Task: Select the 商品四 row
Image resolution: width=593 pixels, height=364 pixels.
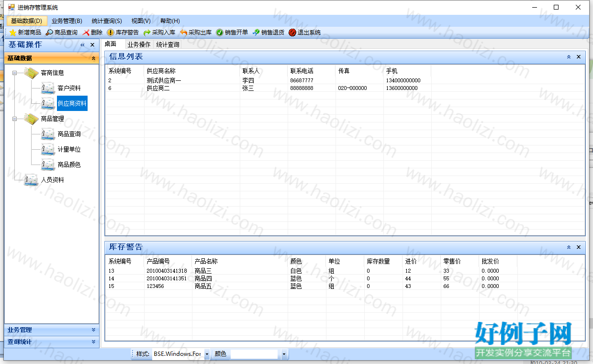Action: tap(345, 278)
